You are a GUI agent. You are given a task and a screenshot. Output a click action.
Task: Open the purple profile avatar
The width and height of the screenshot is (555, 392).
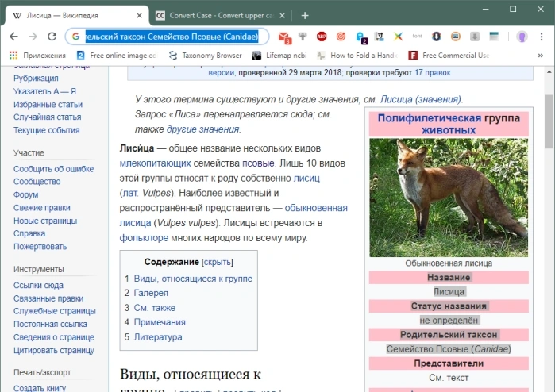(x=522, y=37)
